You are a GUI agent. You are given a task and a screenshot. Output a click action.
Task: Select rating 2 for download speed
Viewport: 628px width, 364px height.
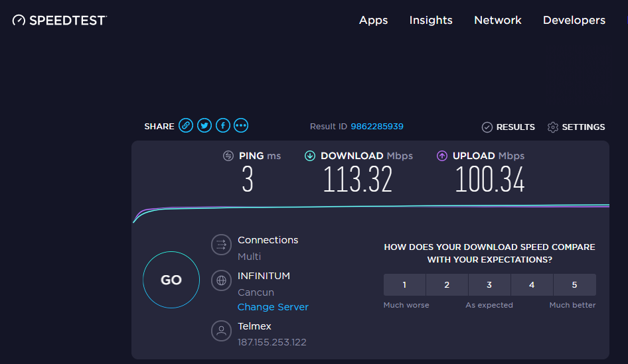point(447,285)
